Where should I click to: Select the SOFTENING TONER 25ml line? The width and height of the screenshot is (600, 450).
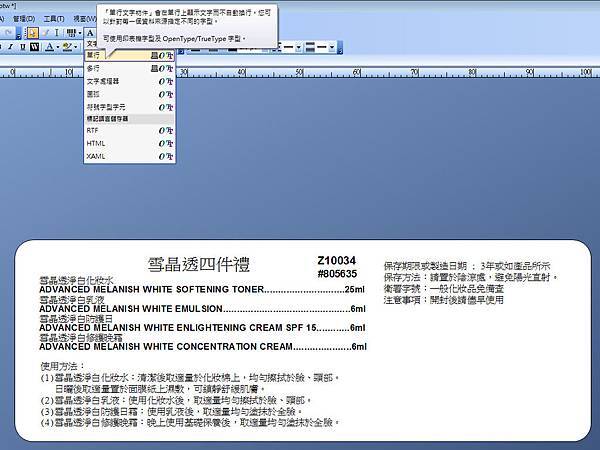pyautogui.click(x=202, y=289)
